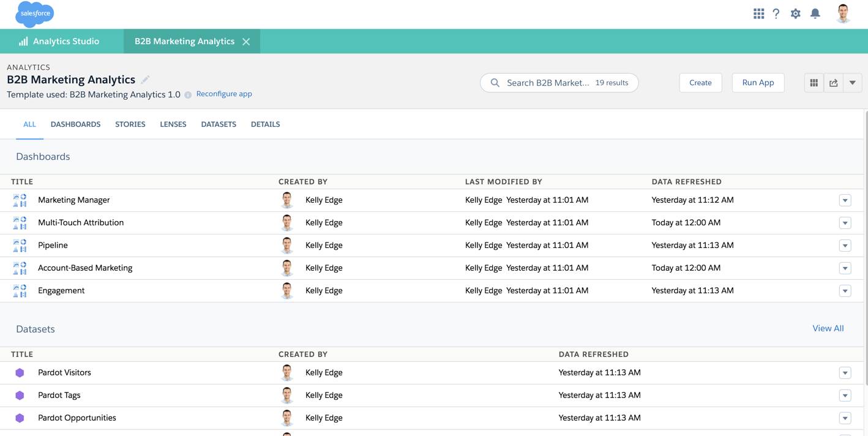
Task: Switch to the LENSES tab
Action: point(173,124)
